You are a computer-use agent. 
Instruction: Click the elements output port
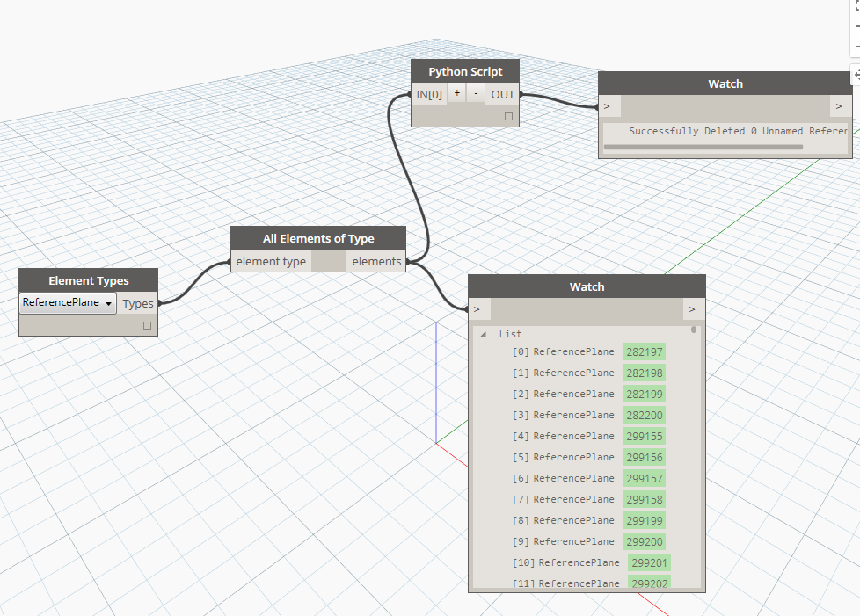pos(376,261)
